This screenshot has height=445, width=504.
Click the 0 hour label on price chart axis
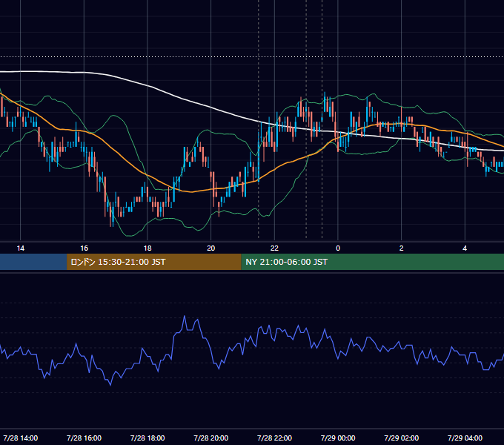(x=338, y=248)
